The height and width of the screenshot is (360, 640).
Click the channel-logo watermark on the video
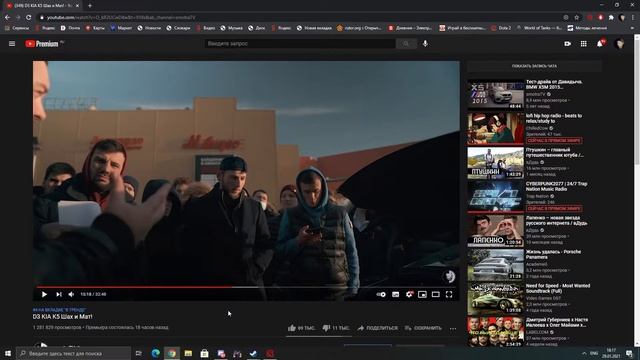tap(449, 276)
